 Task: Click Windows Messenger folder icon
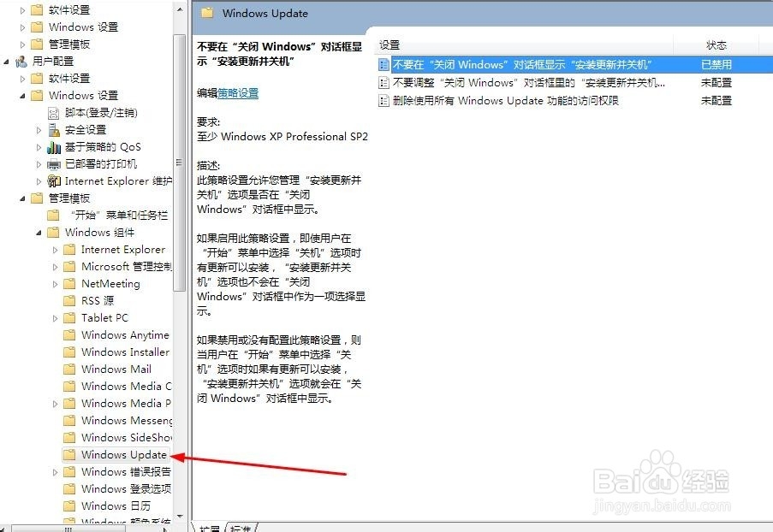coord(69,420)
